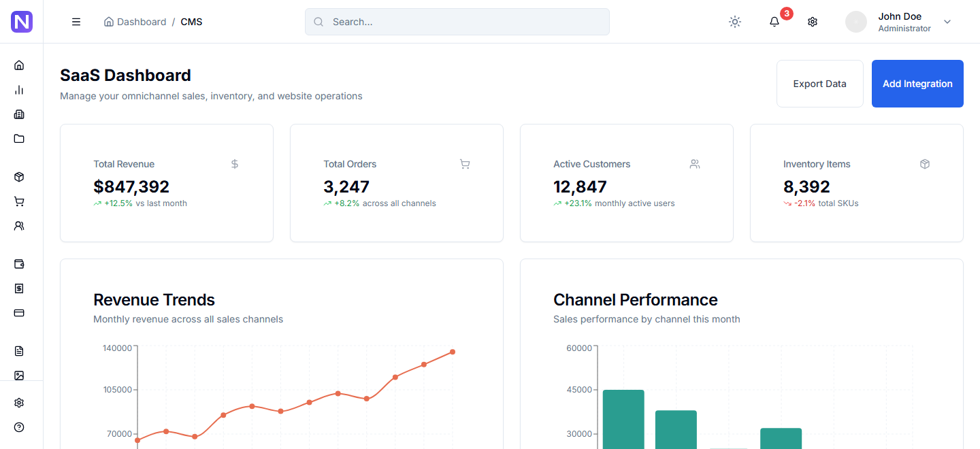Click the $847,392 revenue value

click(x=131, y=186)
